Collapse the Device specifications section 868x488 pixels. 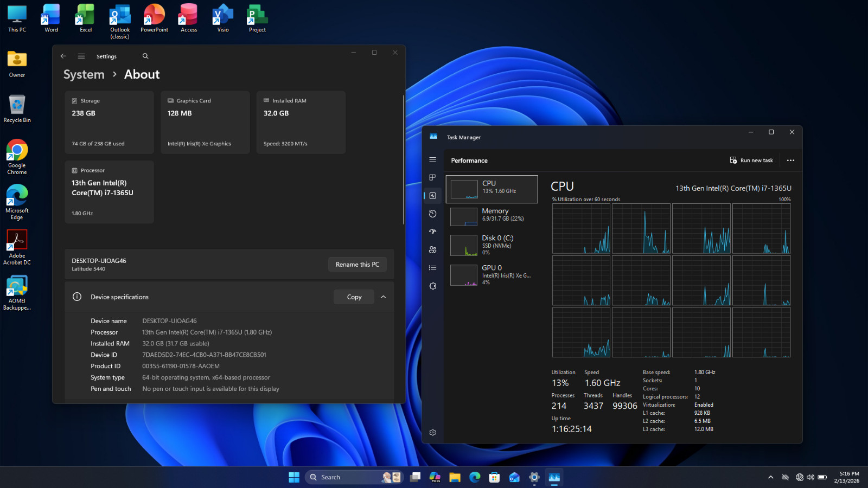(x=384, y=297)
